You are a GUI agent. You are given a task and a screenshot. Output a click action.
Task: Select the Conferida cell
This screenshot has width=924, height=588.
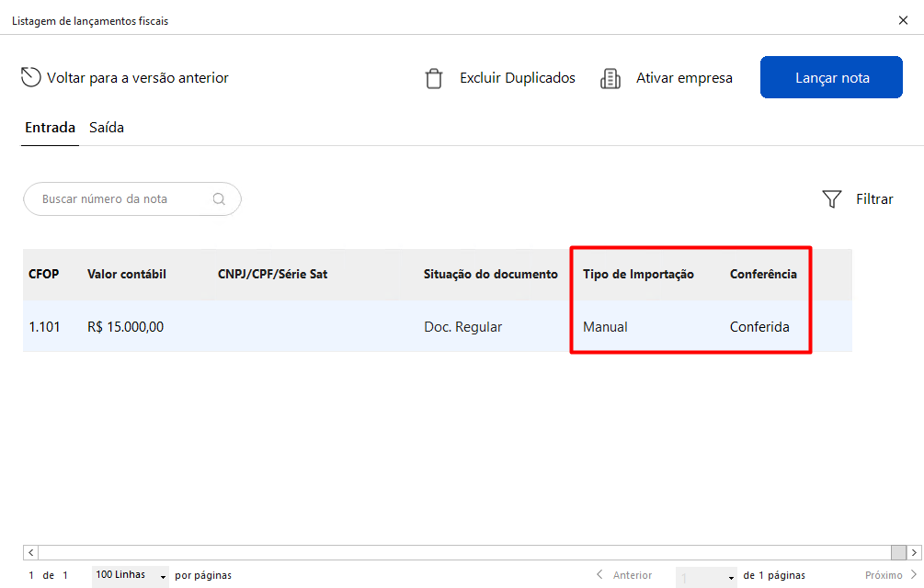[x=759, y=327]
